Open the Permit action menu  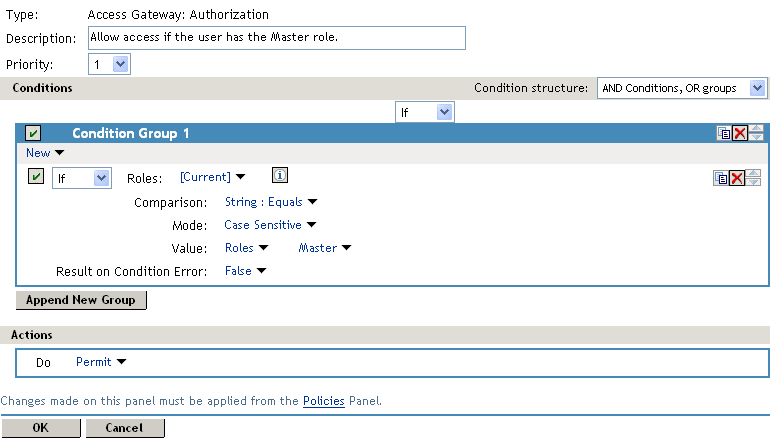(101, 362)
